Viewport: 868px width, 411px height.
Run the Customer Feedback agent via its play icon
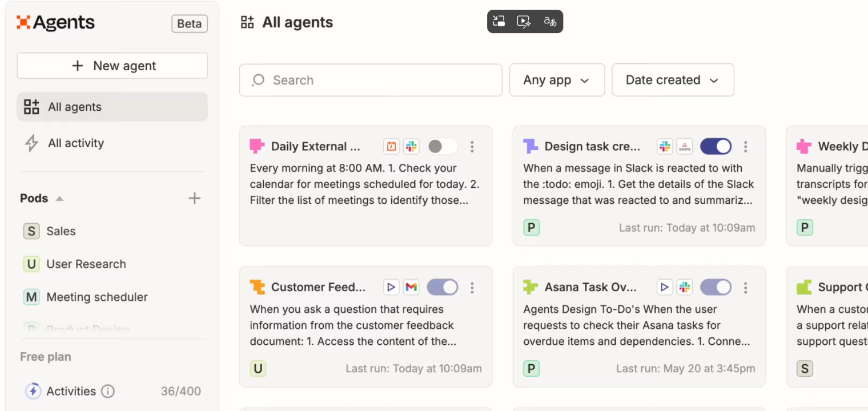point(391,287)
